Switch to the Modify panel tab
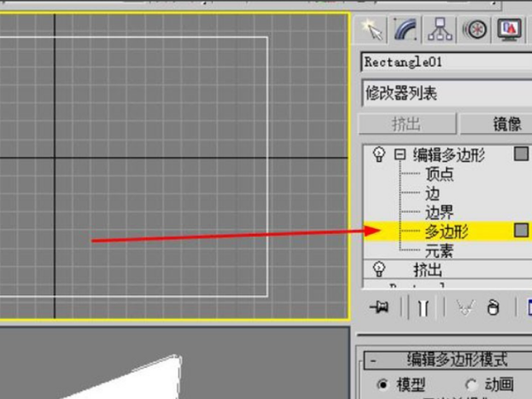This screenshot has width=532, height=399. click(405, 30)
